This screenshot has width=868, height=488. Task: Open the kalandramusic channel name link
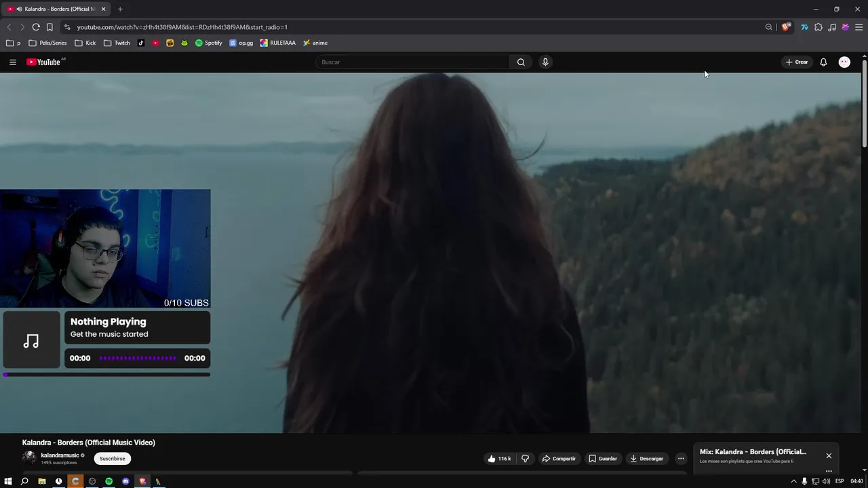click(x=60, y=455)
